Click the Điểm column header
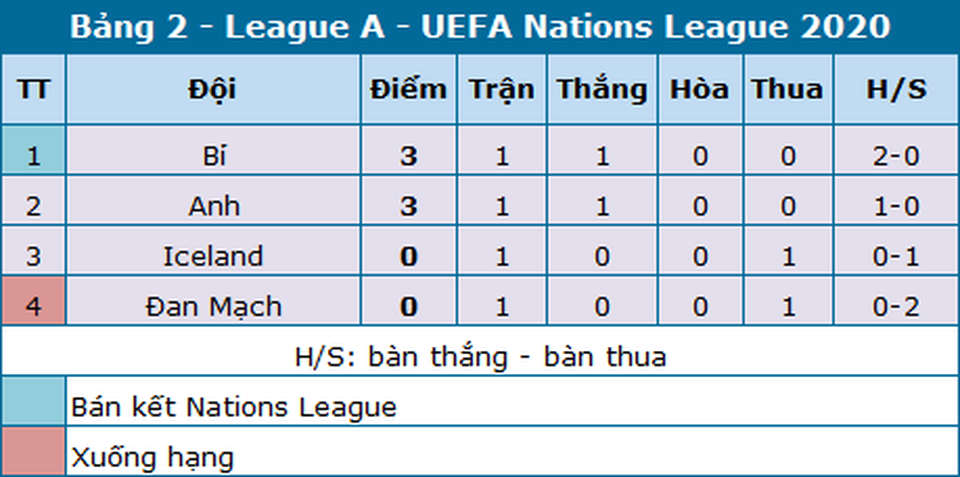Screen dimensions: 960x477 click(407, 89)
